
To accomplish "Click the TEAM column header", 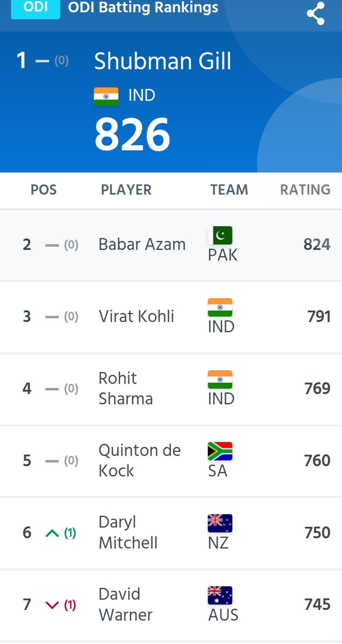I will 229,190.
